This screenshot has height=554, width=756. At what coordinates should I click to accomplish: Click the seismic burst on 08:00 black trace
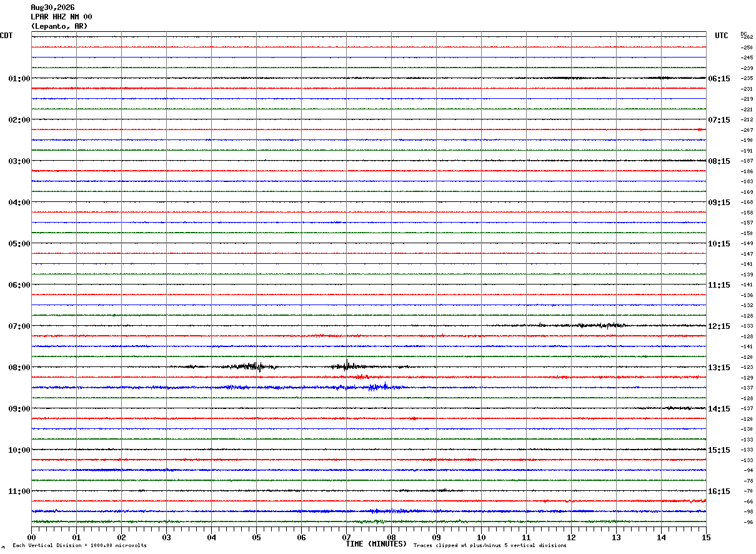(255, 366)
